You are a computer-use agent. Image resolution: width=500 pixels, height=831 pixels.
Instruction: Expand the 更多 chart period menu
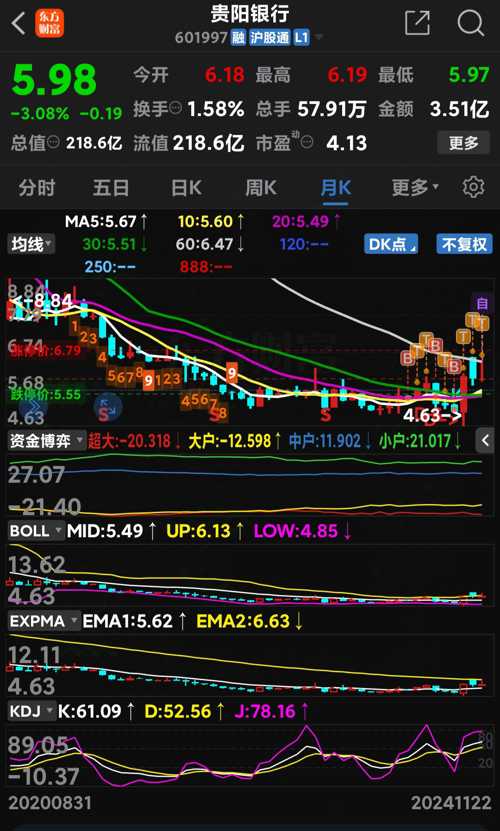click(415, 187)
